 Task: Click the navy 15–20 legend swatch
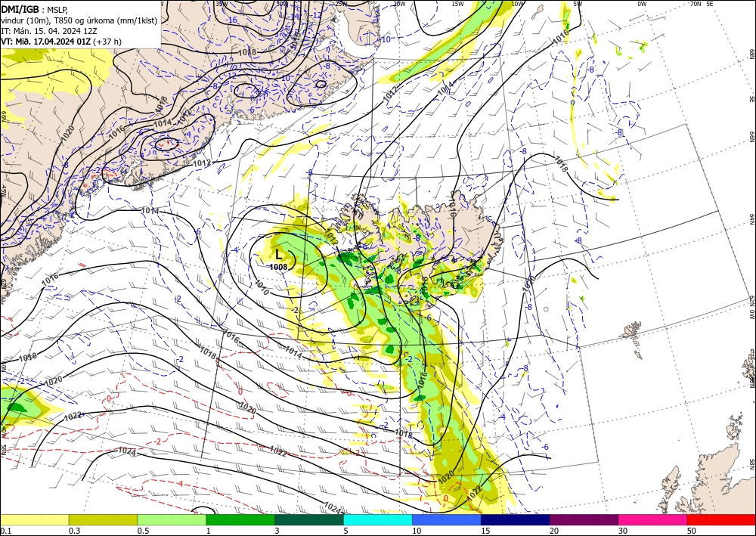coord(516,519)
